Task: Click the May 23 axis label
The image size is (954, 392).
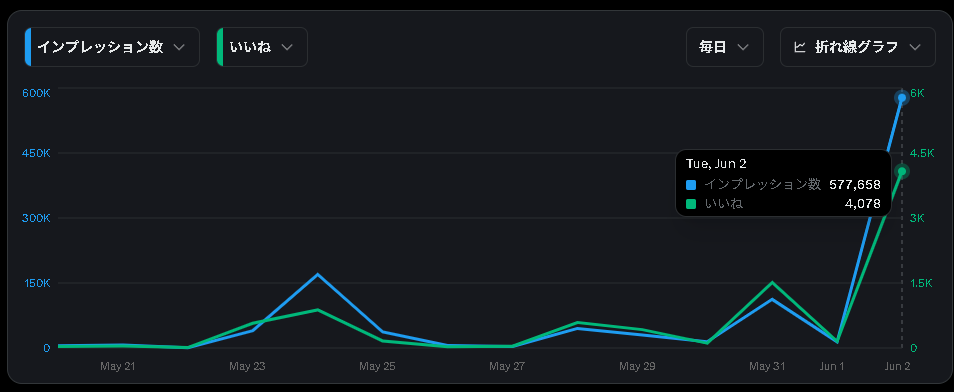Action: [247, 366]
